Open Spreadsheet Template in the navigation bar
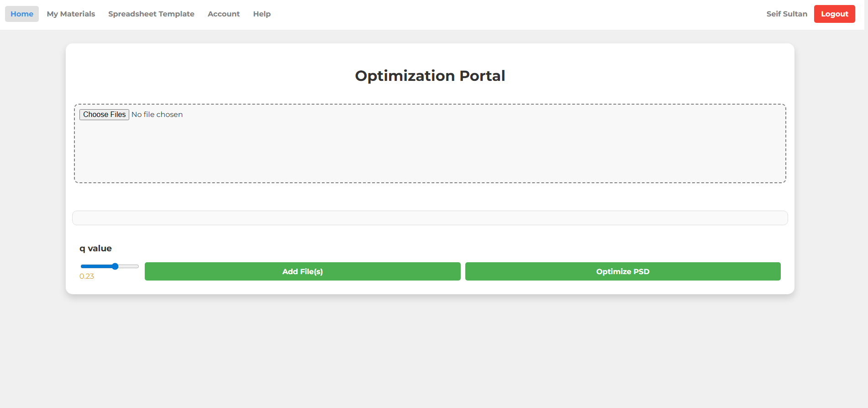Viewport: 868px width, 408px height. click(151, 14)
